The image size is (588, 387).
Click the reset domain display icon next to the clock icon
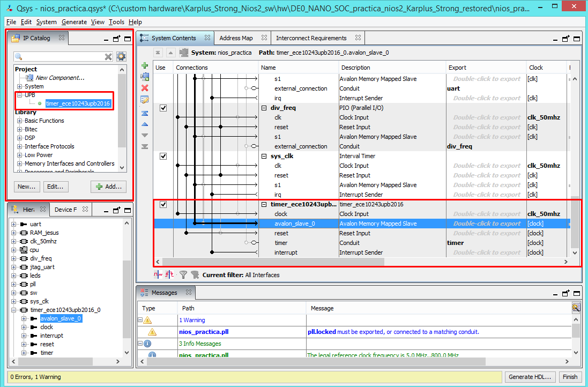[x=169, y=274]
